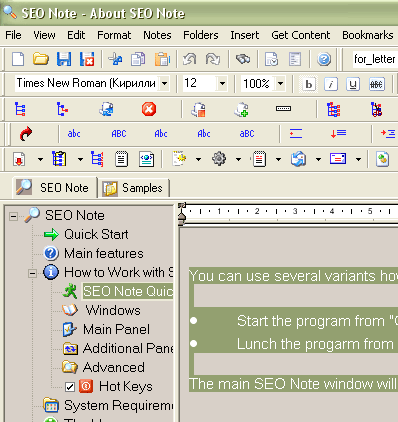Image resolution: width=398 pixels, height=422 pixels.
Task: Click the horizontal line separator icon
Action: click(x=283, y=109)
